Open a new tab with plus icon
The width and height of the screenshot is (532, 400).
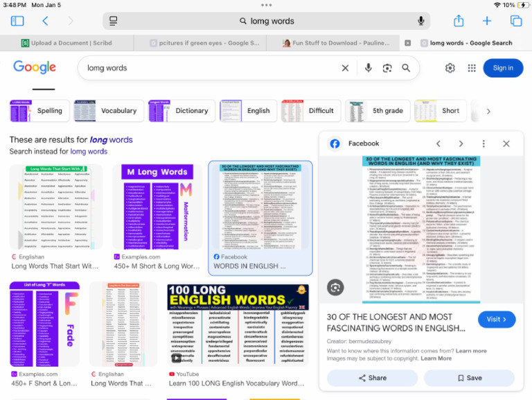(x=487, y=21)
